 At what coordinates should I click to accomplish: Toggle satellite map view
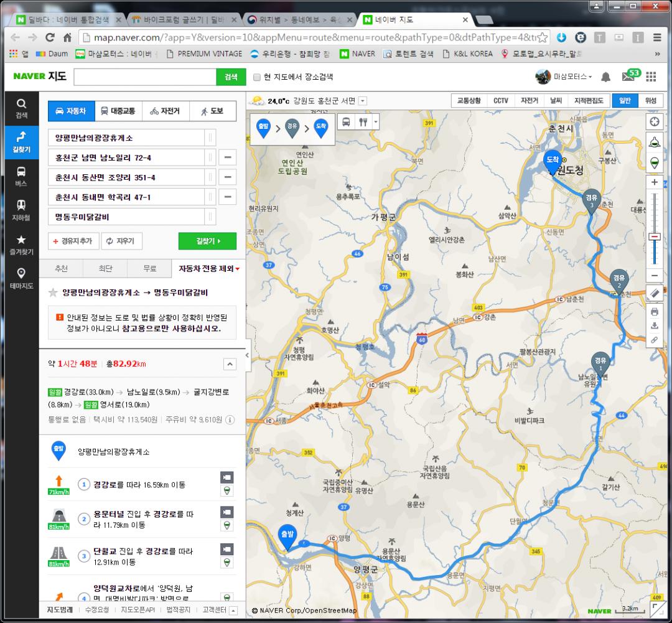point(650,101)
